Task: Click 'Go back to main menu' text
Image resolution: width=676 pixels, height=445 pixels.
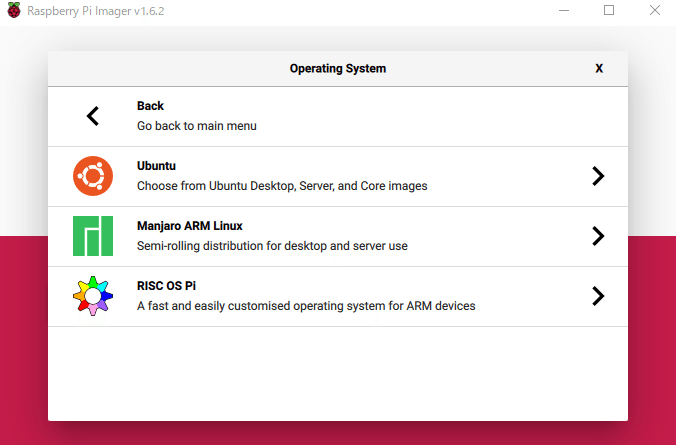Action: [197, 126]
